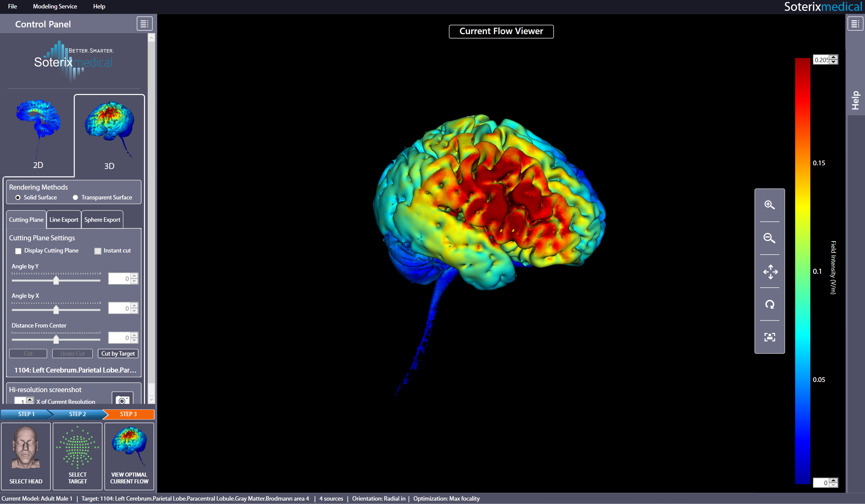Click '4 sources' in status bar

point(331,499)
